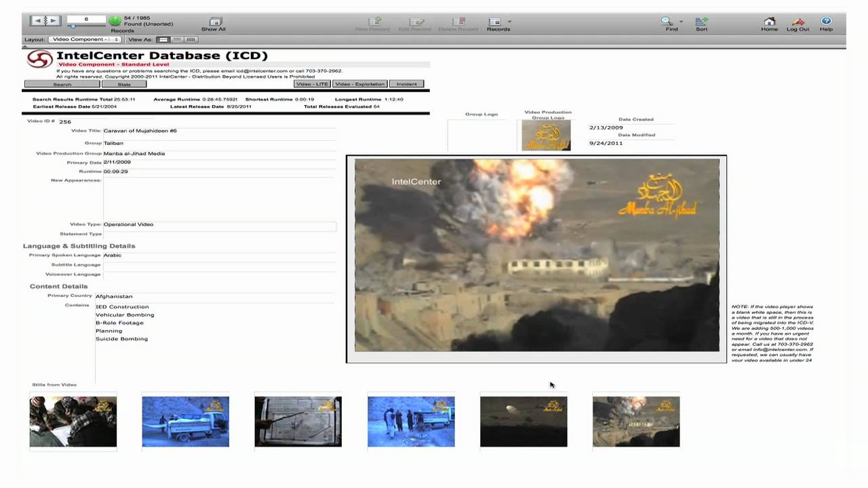Viewport: 868px width, 488px height.
Task: Open the Find dropdown arrow
Action: click(681, 22)
